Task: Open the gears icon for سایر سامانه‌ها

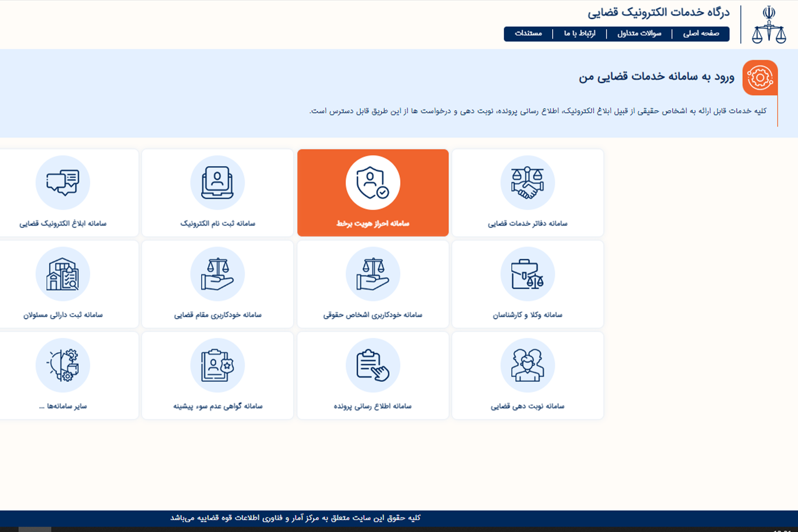Action: pyautogui.click(x=63, y=365)
